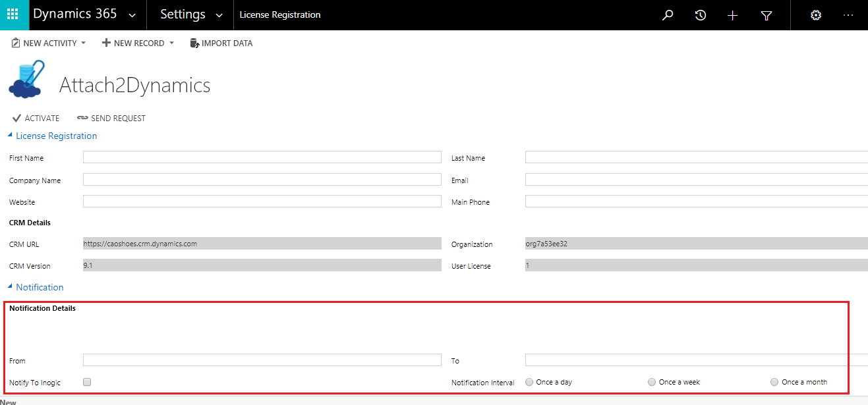This screenshot has width=868, height=405.
Task: Click the Notification Details heading
Action: click(x=42, y=308)
